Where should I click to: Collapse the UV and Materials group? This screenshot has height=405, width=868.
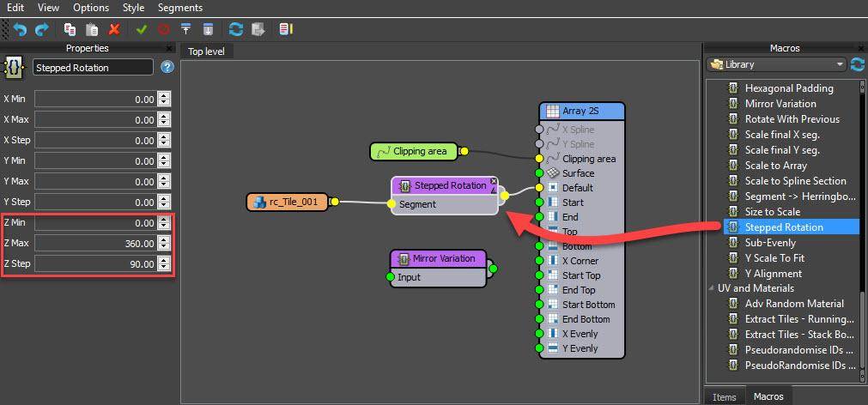click(711, 288)
